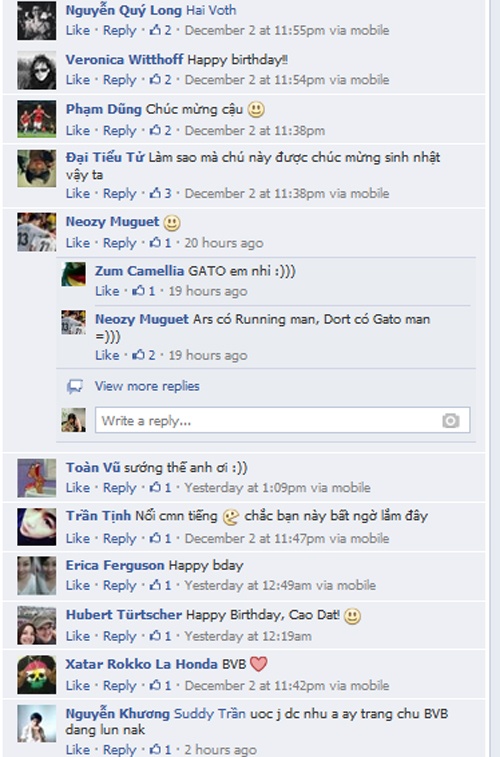Like Veronica Witthoff's Happy birthday comment
500x757 pixels.
point(78,80)
